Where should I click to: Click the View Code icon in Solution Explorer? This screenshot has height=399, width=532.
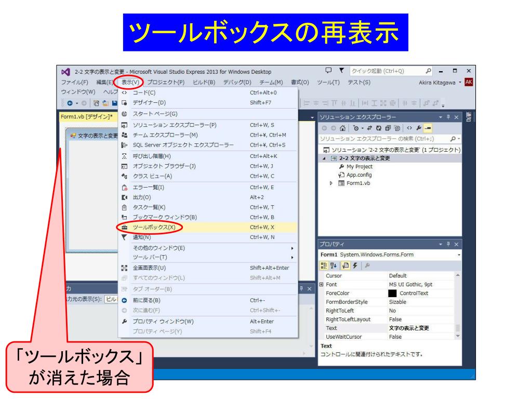(x=409, y=128)
